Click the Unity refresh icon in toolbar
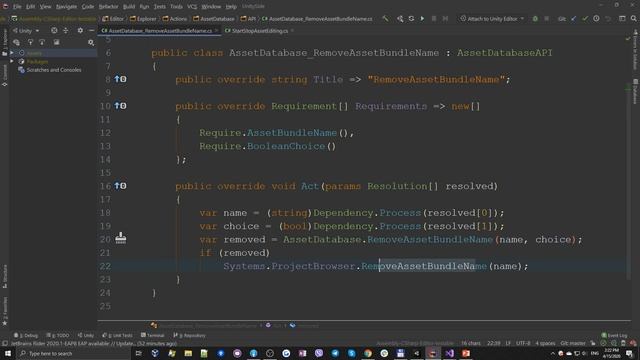The width and height of the screenshot is (640, 360). 411,19
